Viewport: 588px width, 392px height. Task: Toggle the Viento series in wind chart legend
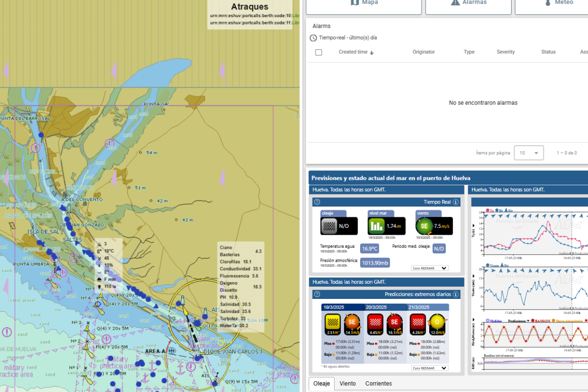click(491, 266)
